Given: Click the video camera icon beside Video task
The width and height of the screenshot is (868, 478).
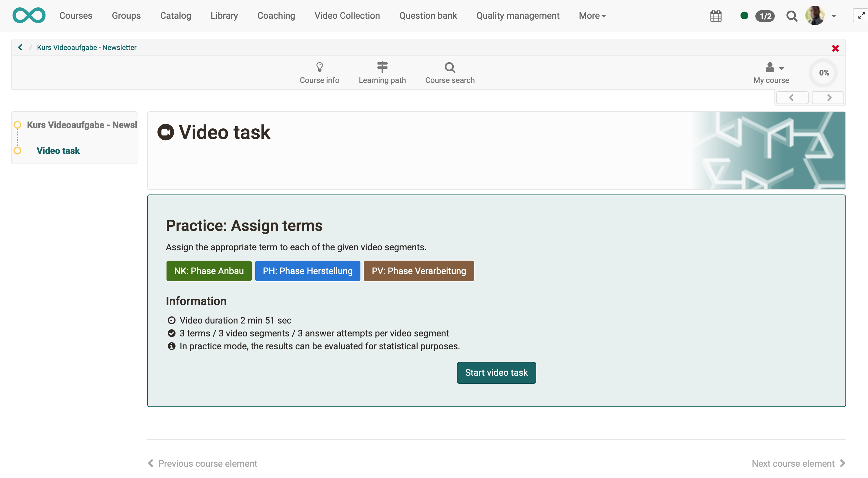Looking at the screenshot, I should tap(166, 132).
